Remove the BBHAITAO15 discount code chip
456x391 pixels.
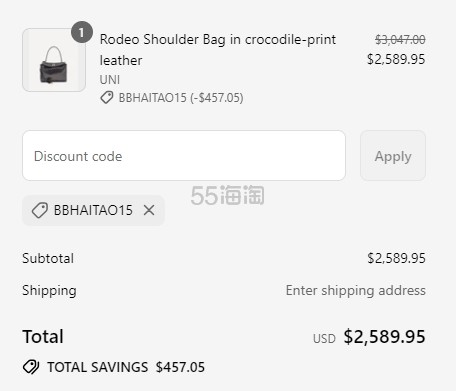point(149,210)
